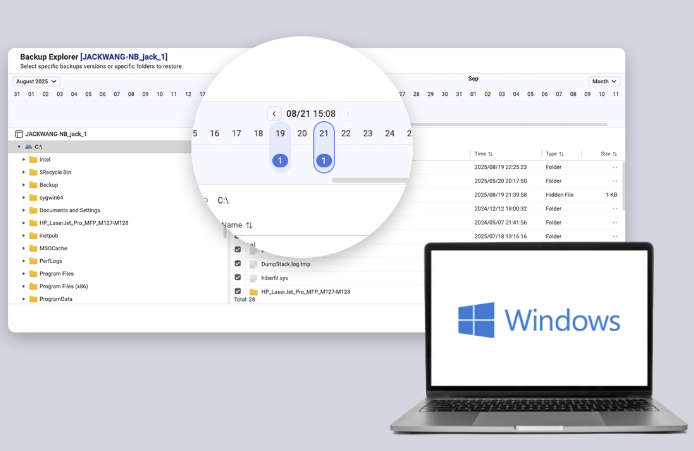The image size is (694, 451).
Task: Click folder icon of HP_LaserJet_Pro_MFP_M127-M128 in file list
Action: pos(254,292)
